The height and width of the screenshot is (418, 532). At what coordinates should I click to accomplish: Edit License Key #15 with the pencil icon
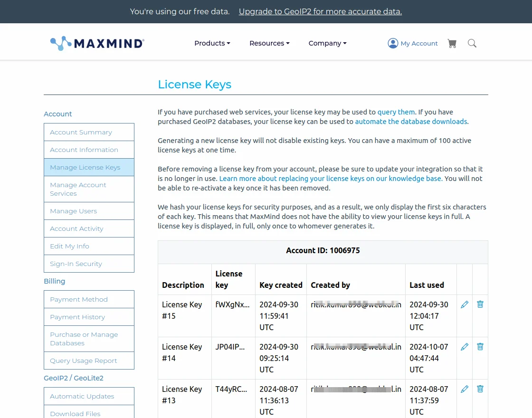[x=464, y=304]
